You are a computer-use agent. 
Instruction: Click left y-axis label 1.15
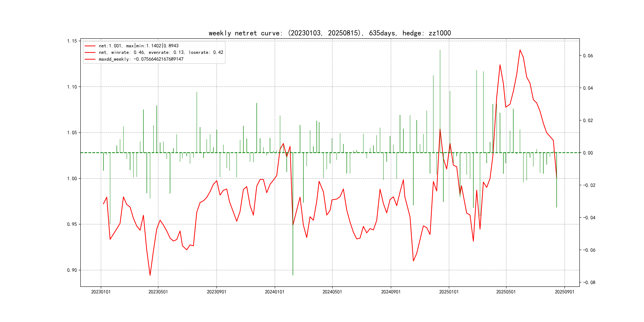coord(72,41)
